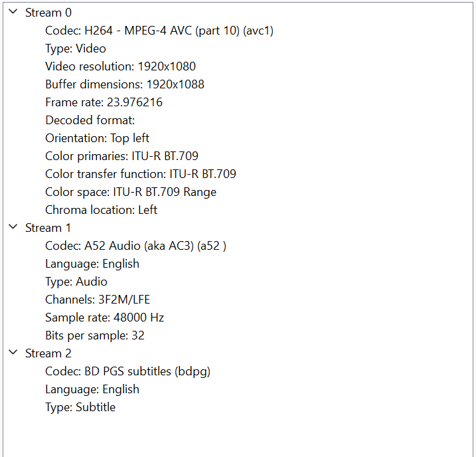Click Orientation: Top left entry
Image resolution: width=476 pixels, height=457 pixels.
coord(97,138)
